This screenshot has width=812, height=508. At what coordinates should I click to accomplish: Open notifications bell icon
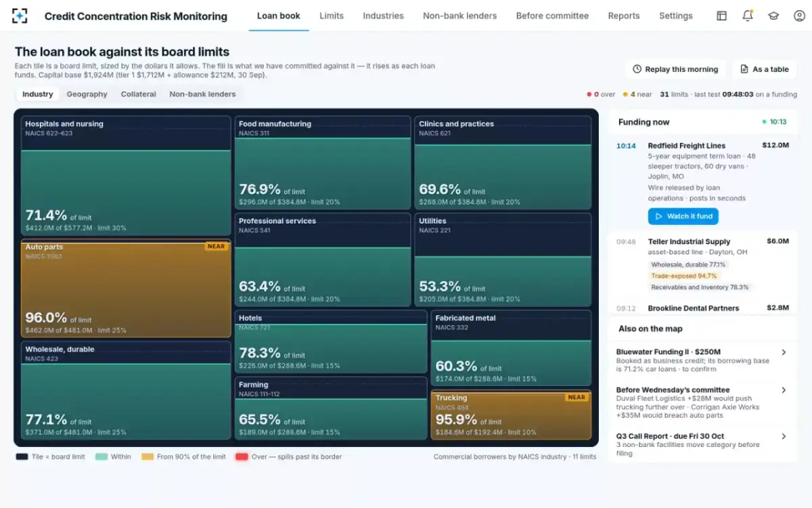(748, 16)
